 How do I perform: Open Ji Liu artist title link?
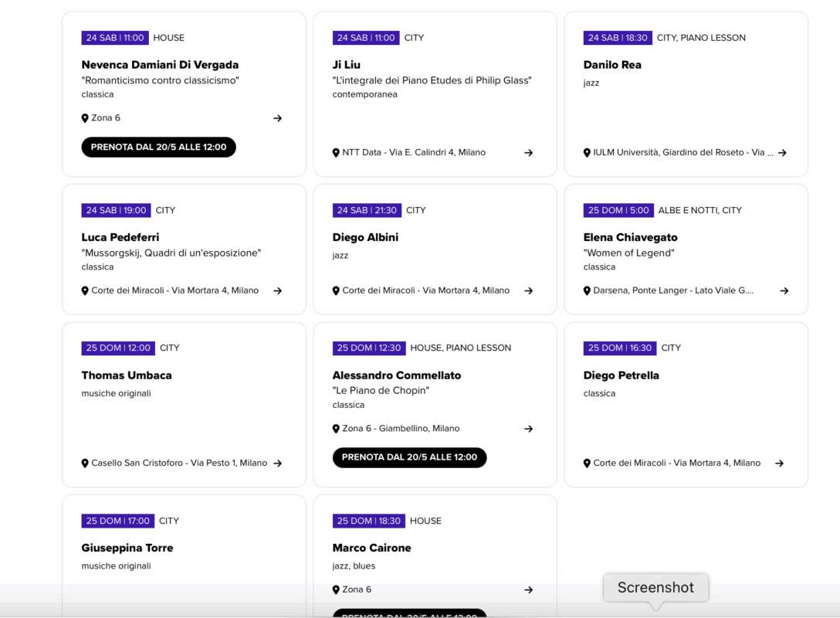346,65
